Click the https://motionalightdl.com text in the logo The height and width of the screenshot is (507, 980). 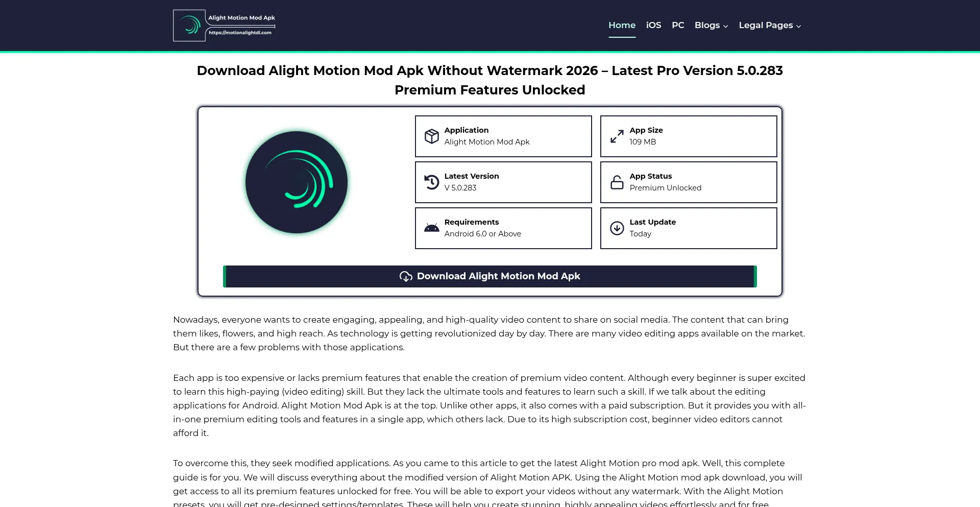pyautogui.click(x=240, y=33)
